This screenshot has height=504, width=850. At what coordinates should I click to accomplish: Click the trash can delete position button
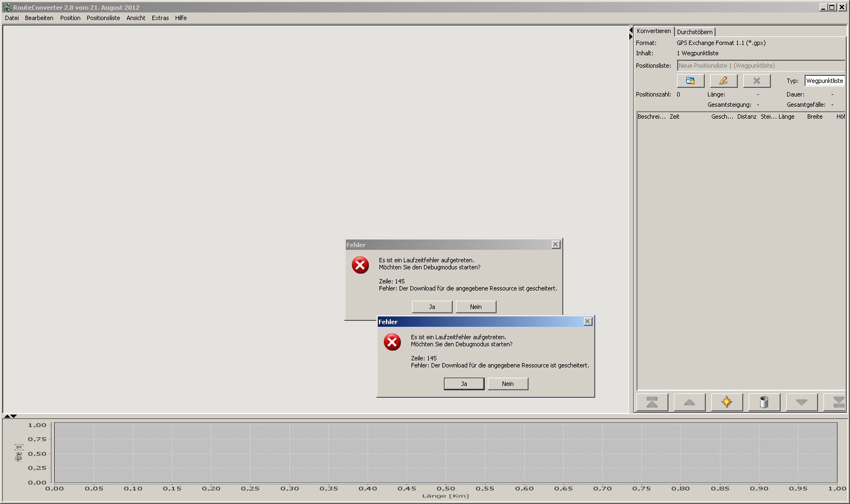[764, 402]
